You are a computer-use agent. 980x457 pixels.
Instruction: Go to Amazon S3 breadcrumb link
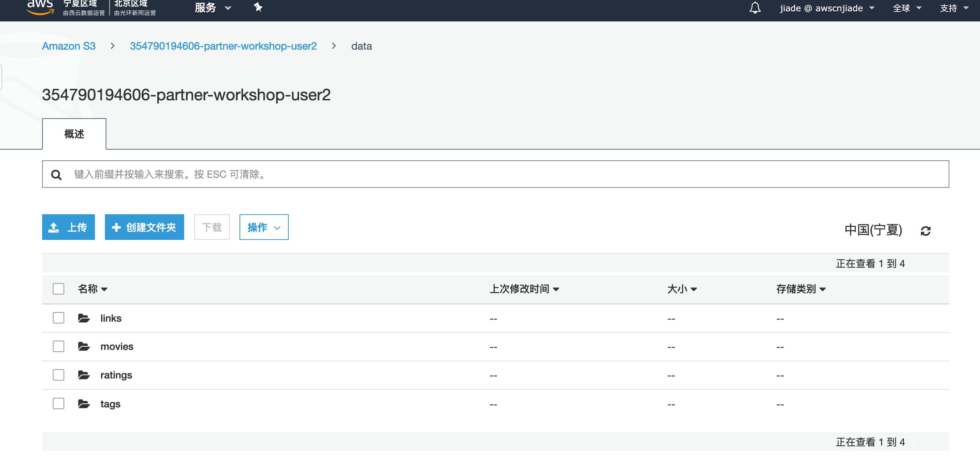[x=69, y=46]
